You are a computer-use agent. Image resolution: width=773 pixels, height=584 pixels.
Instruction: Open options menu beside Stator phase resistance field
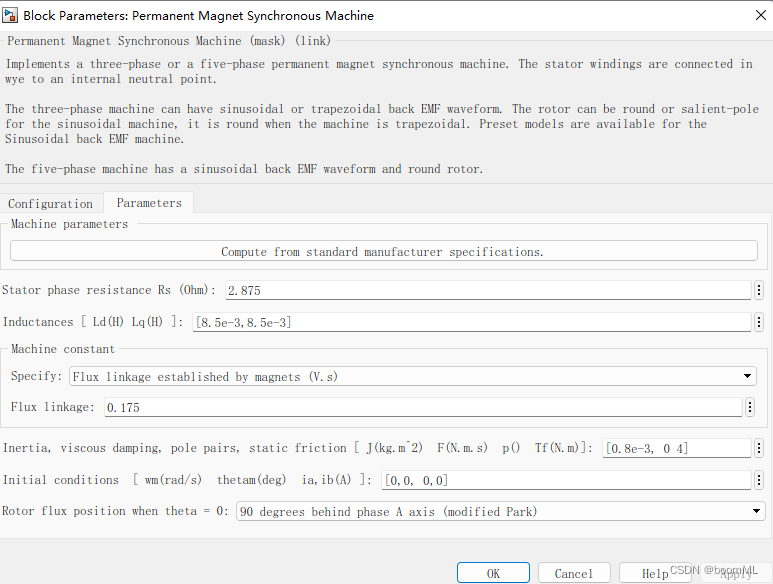(759, 290)
